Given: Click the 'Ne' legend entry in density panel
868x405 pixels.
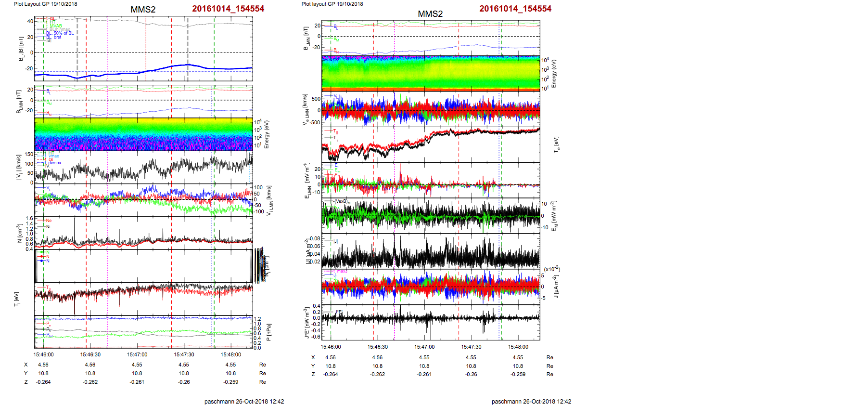Looking at the screenshot, I should 48,221.
